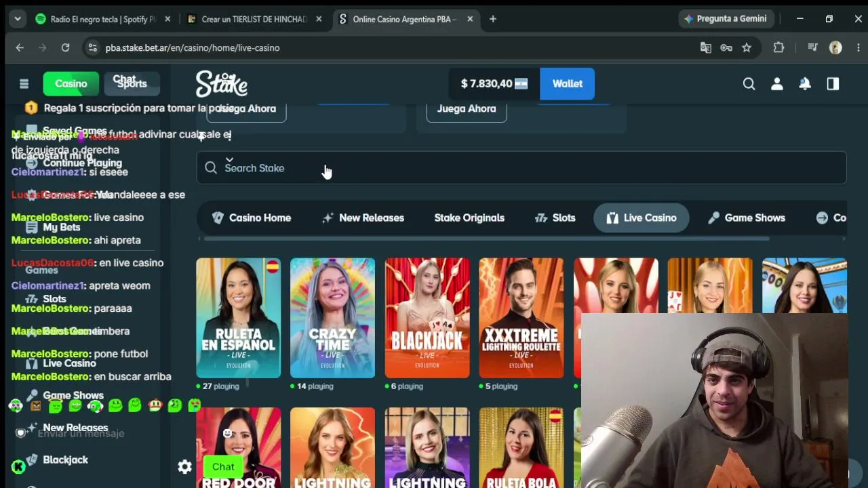Go back to the previous page
The height and width of the screenshot is (488, 868).
(x=20, y=47)
